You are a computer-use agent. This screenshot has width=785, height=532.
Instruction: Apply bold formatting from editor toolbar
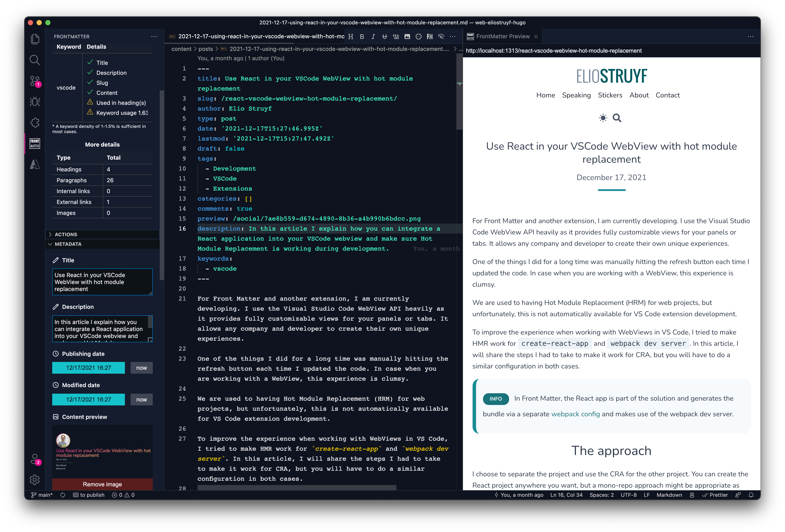pos(362,37)
